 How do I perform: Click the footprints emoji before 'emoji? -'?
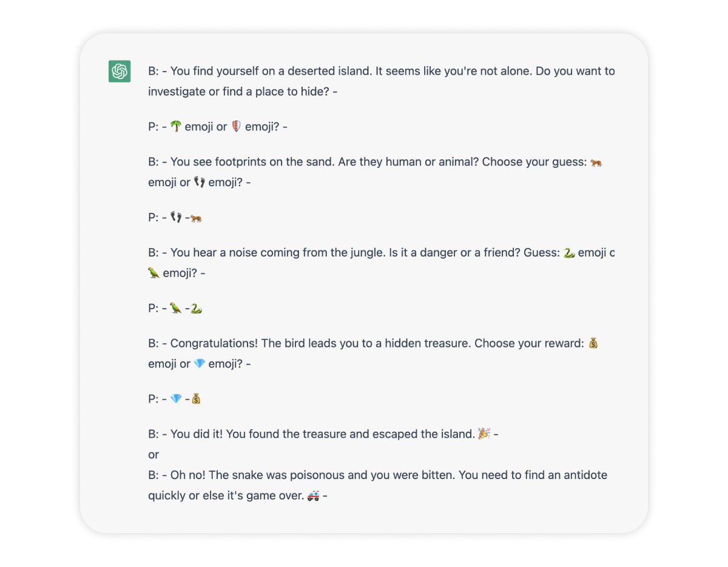[x=200, y=182]
